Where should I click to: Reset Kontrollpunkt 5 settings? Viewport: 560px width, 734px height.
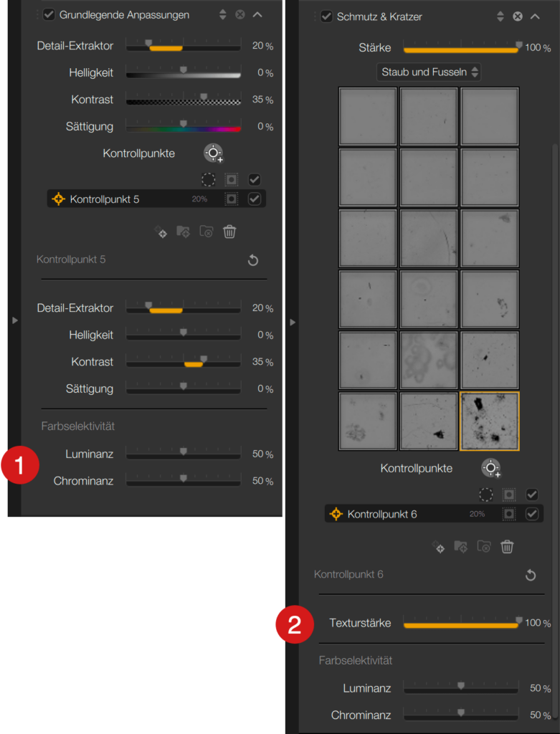coord(253,259)
